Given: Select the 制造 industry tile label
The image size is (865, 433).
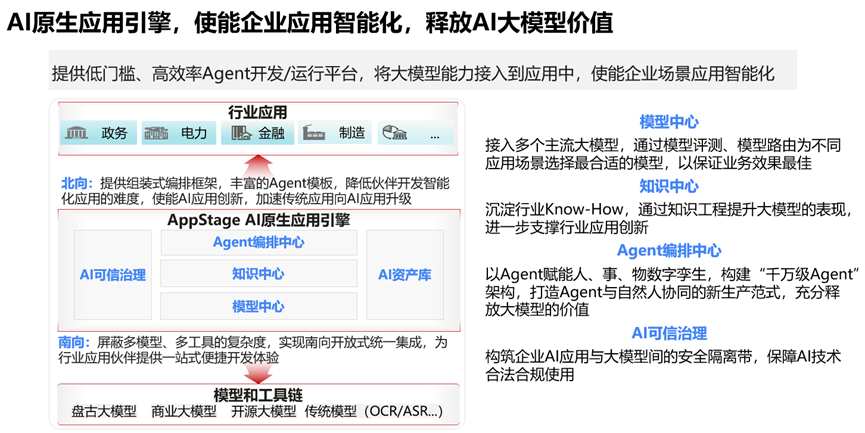Looking at the screenshot, I should pos(352,133).
